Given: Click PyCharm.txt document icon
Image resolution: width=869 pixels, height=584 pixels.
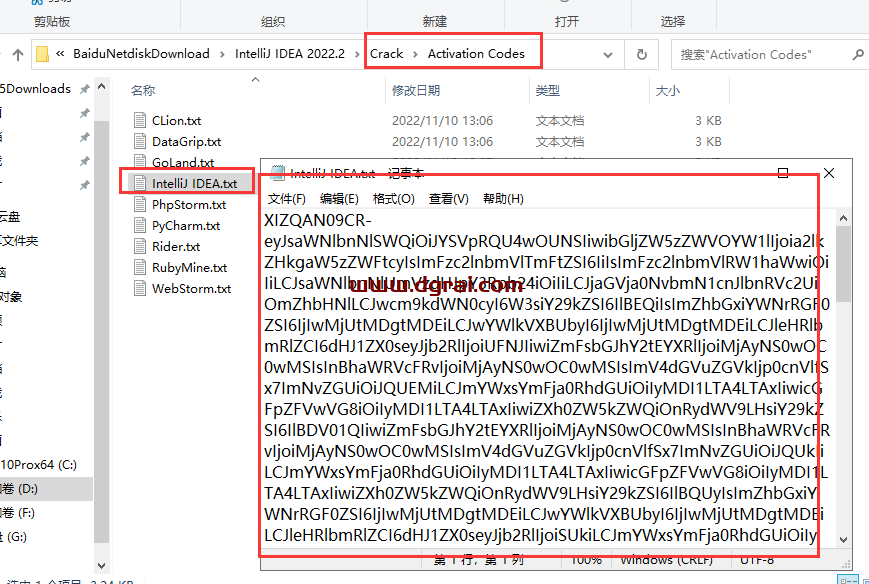Looking at the screenshot, I should point(140,225).
